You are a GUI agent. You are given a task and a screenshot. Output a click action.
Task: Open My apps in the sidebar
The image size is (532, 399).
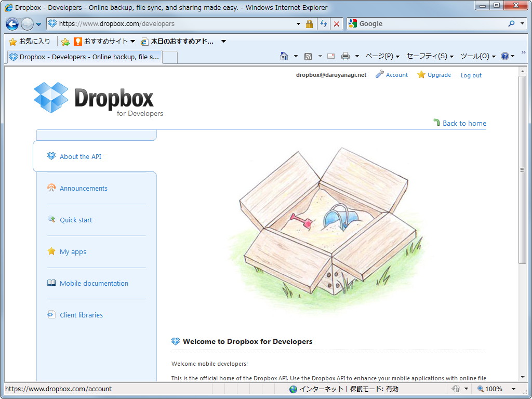(x=73, y=252)
